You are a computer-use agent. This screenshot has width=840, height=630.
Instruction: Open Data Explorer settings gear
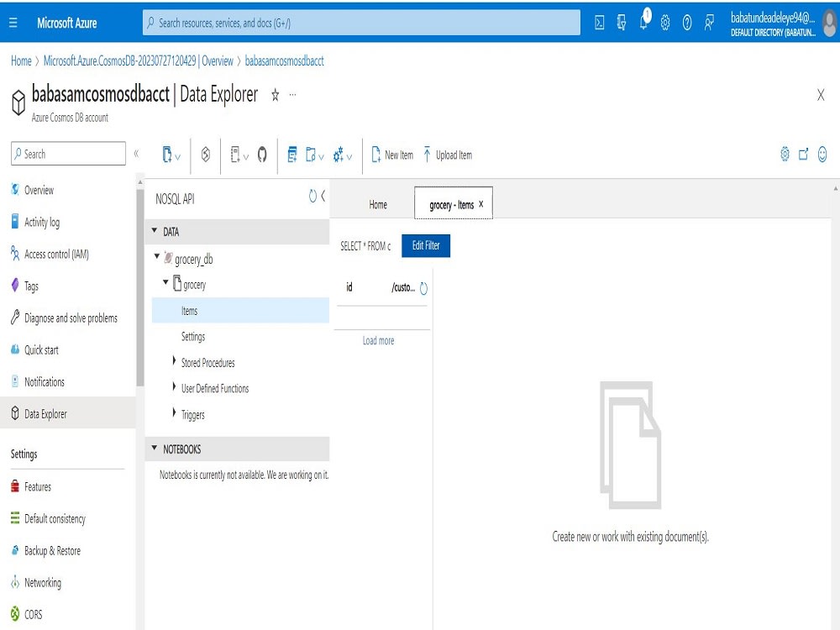785,155
